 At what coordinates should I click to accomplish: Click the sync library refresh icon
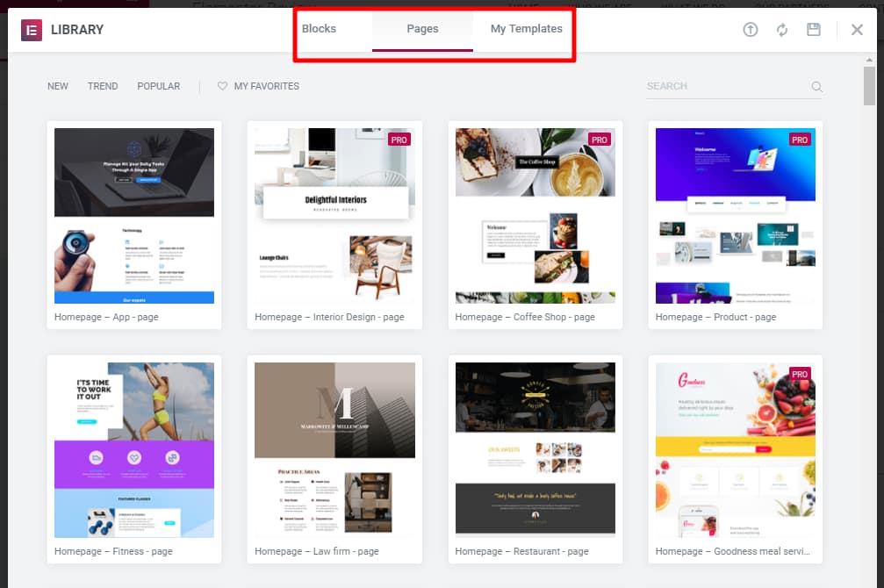click(781, 30)
